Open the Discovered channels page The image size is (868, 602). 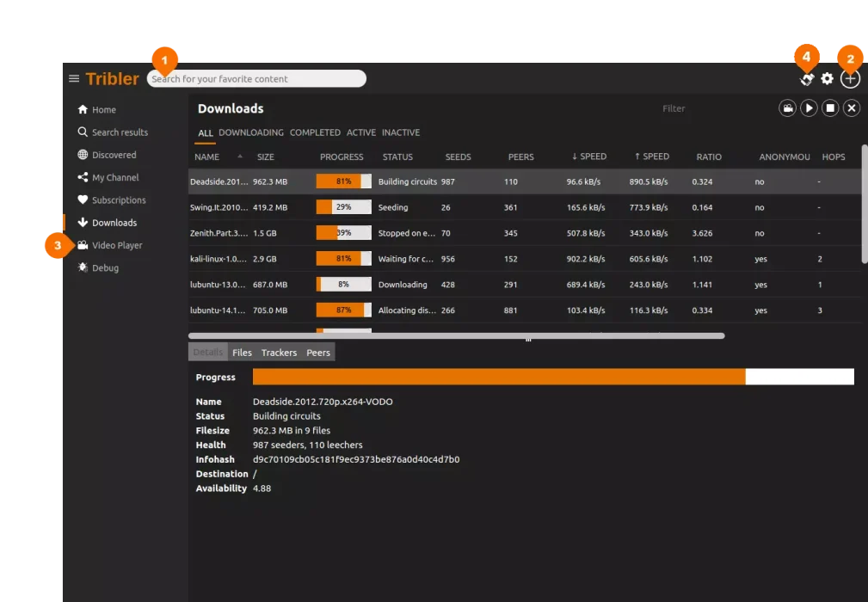coord(107,155)
